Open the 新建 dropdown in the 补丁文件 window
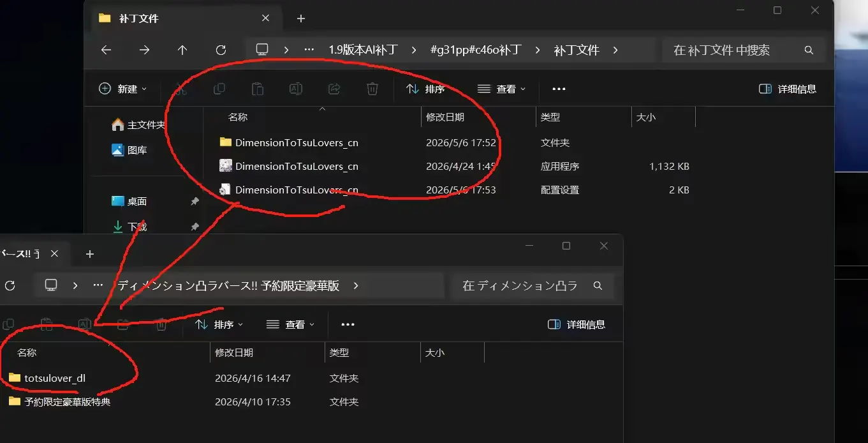Viewport: 868px width, 443px height. point(123,89)
